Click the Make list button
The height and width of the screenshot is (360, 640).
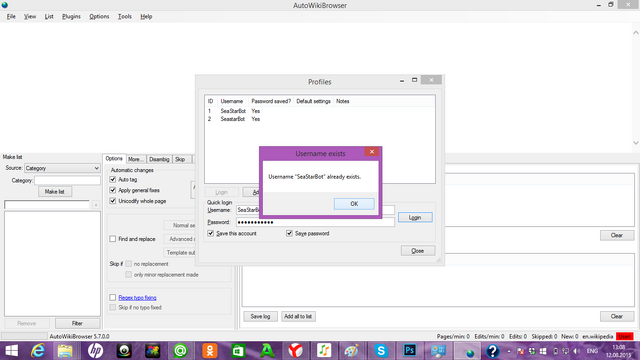point(55,191)
